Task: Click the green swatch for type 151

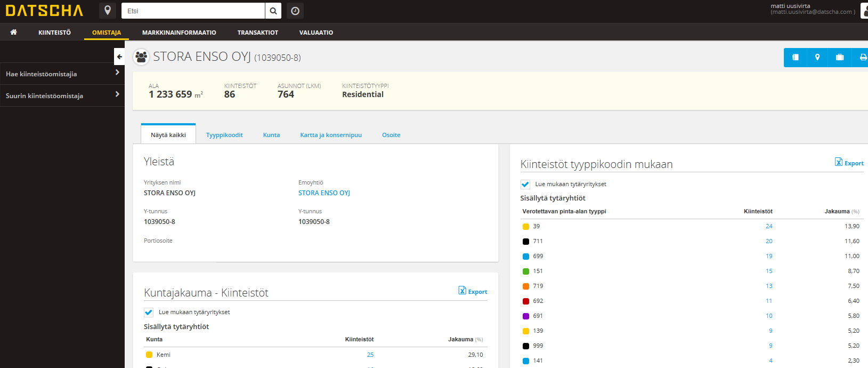Action: 526,271
